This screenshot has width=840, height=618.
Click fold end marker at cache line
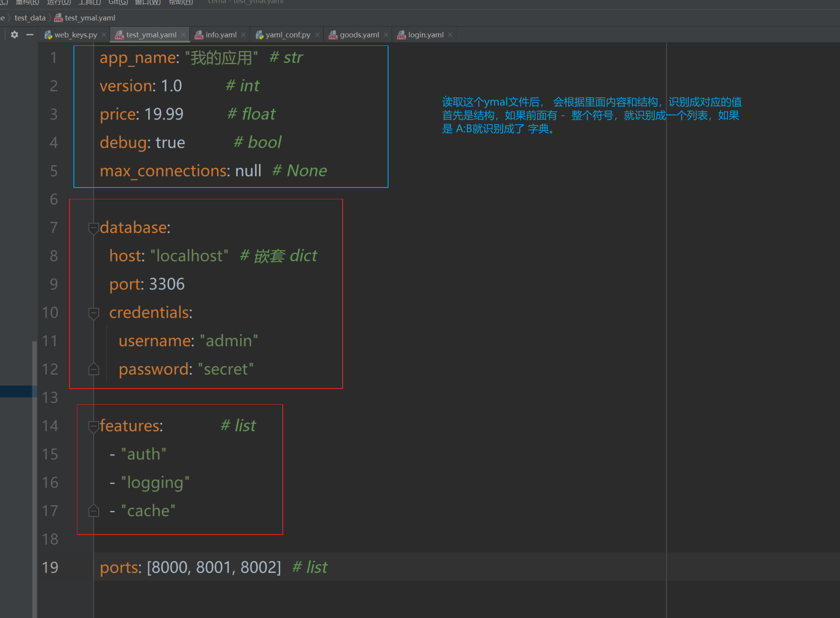coord(94,511)
